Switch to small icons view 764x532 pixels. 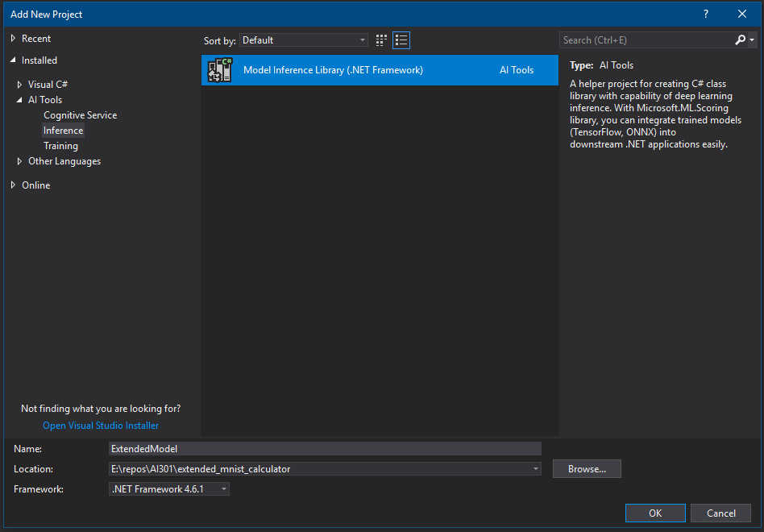381,40
